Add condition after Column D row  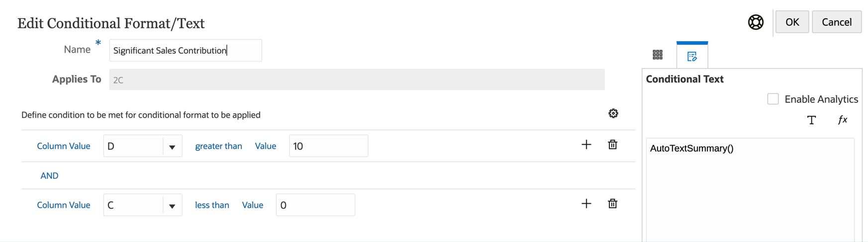(586, 145)
